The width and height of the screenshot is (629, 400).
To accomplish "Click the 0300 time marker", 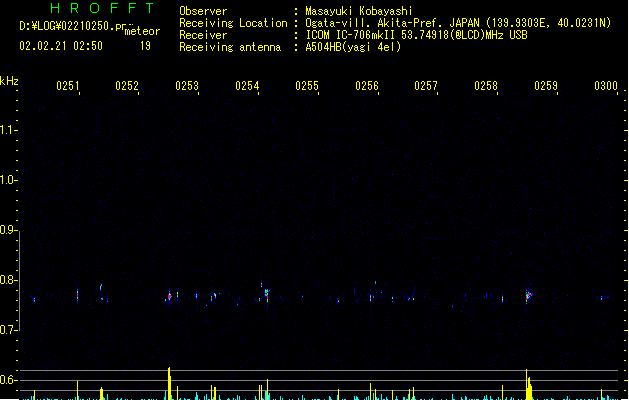I will coord(606,86).
